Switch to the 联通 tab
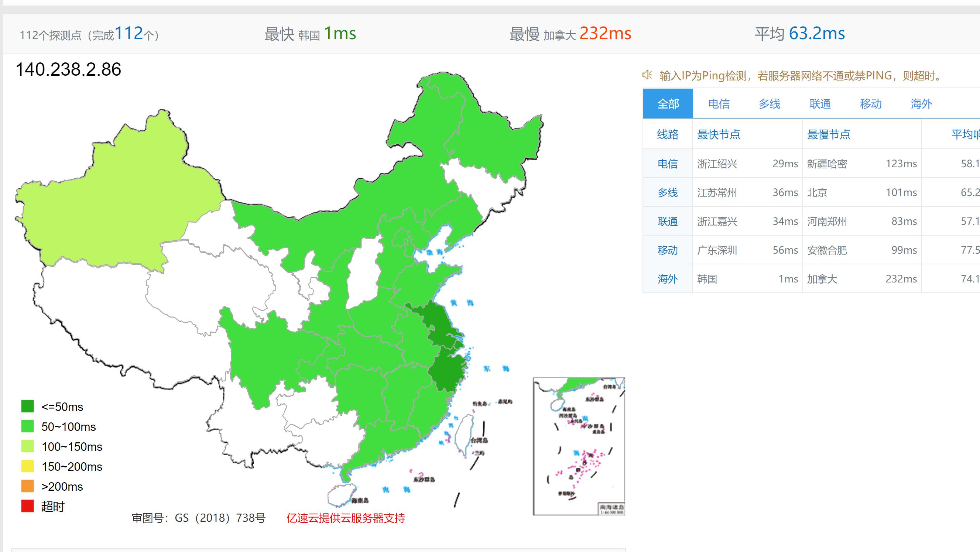The width and height of the screenshot is (980, 552). (820, 104)
